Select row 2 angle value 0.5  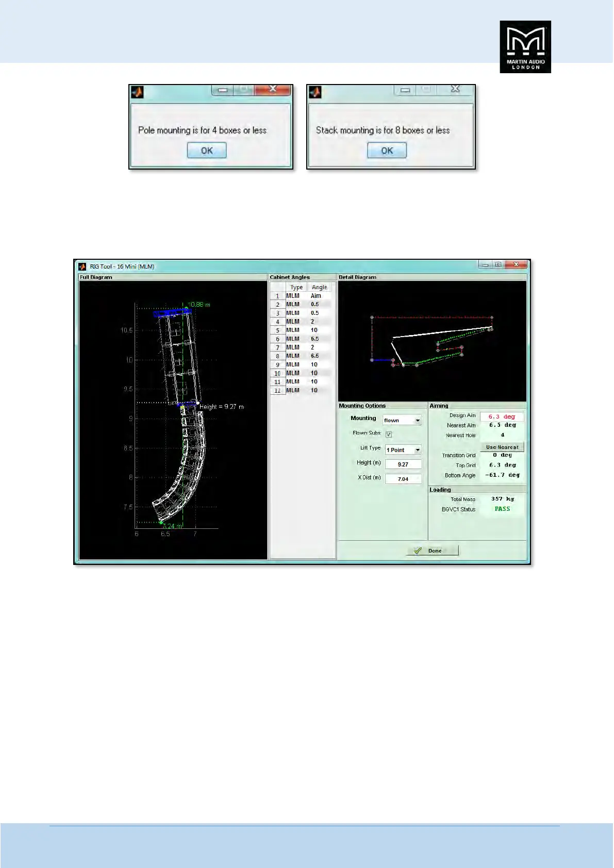coord(320,304)
